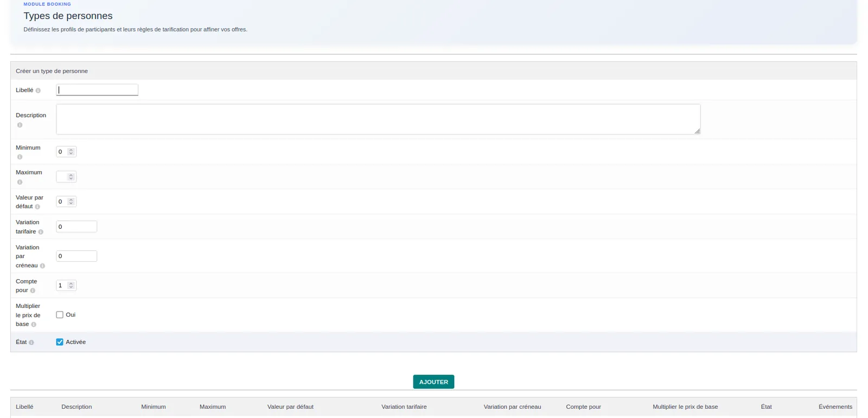Click info icon beside Variation tarifaire
The height and width of the screenshot is (418, 868).
point(41,232)
